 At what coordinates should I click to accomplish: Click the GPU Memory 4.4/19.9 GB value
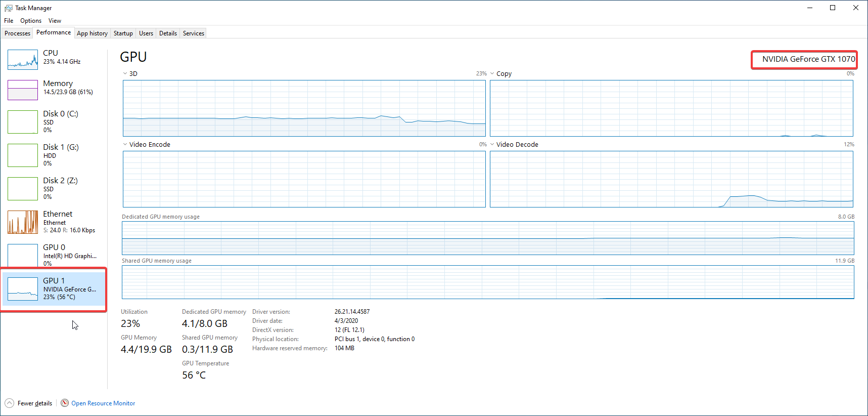146,349
